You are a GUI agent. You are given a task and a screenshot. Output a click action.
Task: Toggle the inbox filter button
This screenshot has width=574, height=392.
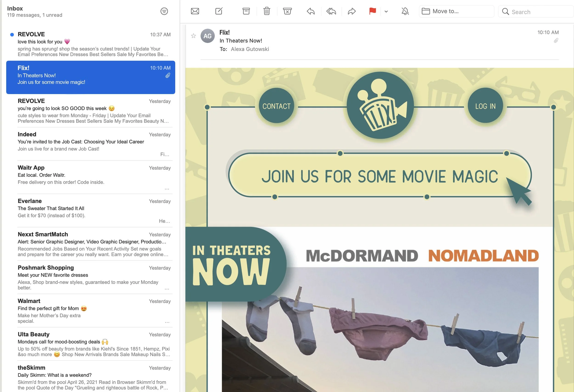[x=164, y=11]
